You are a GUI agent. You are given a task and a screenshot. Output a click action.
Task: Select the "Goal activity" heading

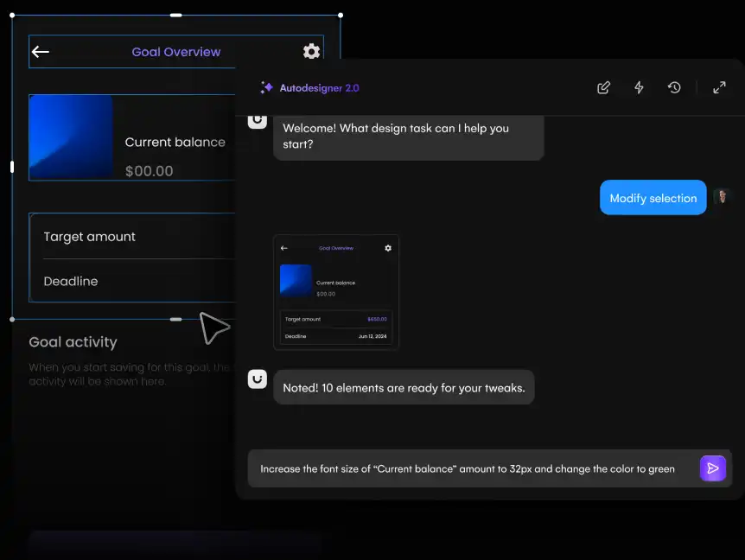point(73,342)
